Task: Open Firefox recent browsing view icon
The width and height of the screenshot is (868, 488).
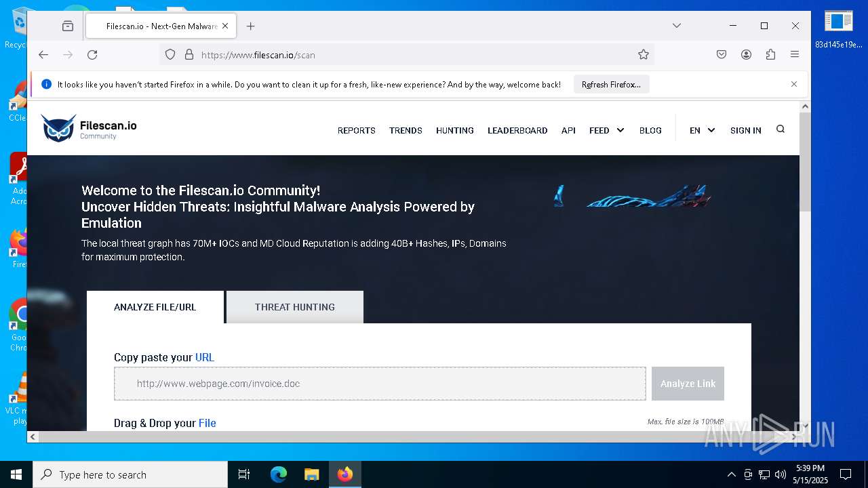Action: 68,26
